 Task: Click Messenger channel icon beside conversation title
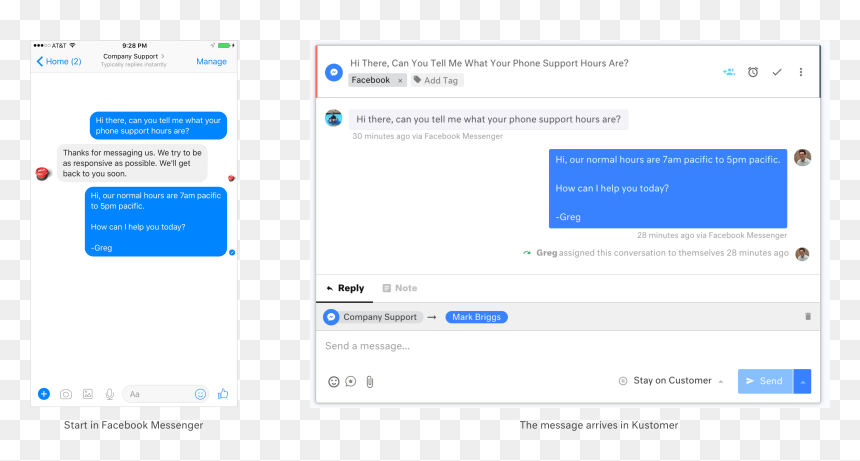click(x=333, y=72)
